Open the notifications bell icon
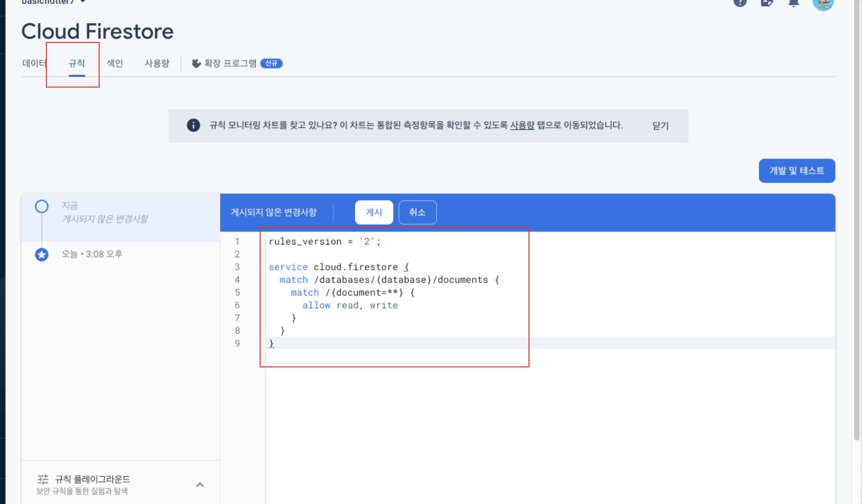Viewport: 862px width, 504px height. [793, 3]
